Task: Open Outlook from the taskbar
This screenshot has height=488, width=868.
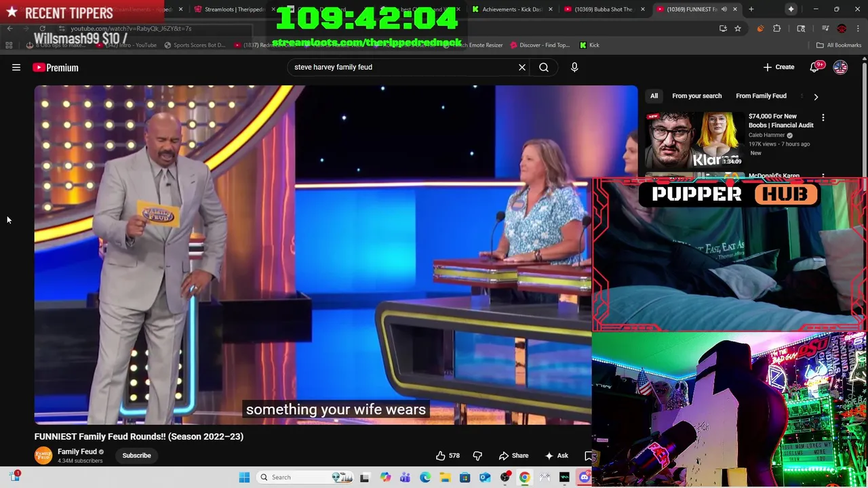Action: [485, 477]
